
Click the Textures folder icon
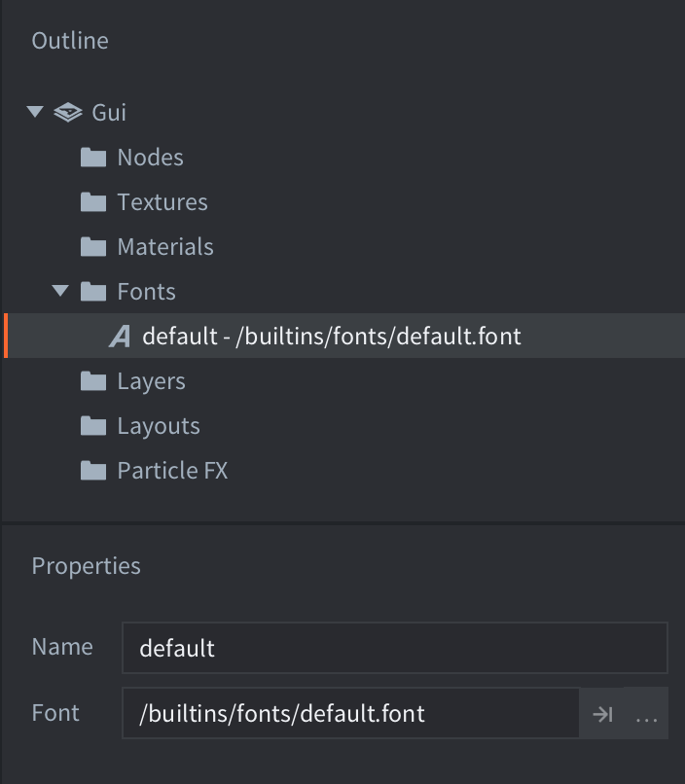coord(92,201)
